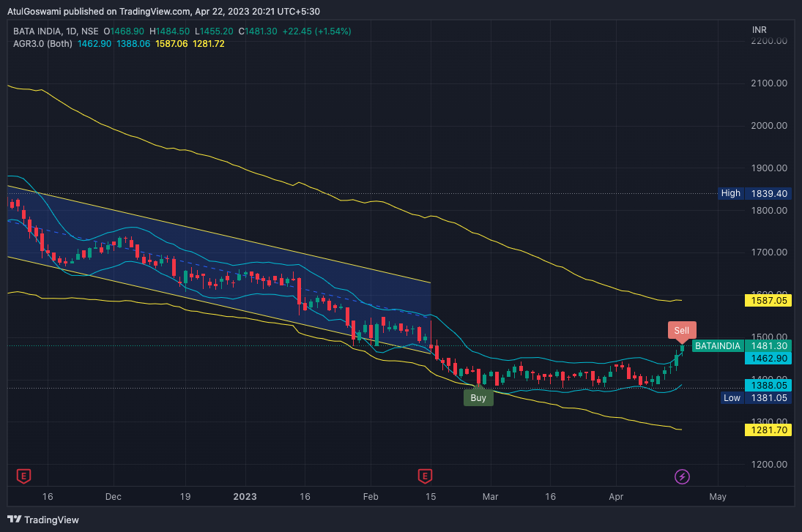802x532 pixels.
Task: Click the earnings E icon near 16 Nov
Action: tap(23, 476)
